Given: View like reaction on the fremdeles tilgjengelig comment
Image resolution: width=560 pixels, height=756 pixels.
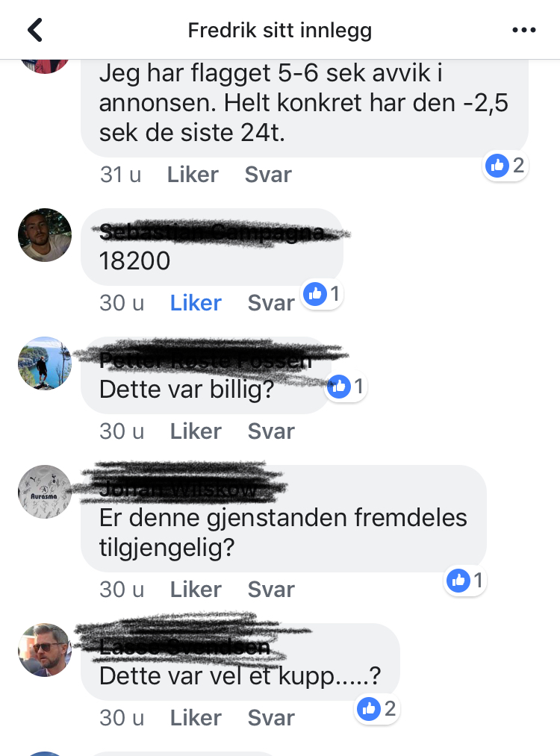Looking at the screenshot, I should click(464, 581).
